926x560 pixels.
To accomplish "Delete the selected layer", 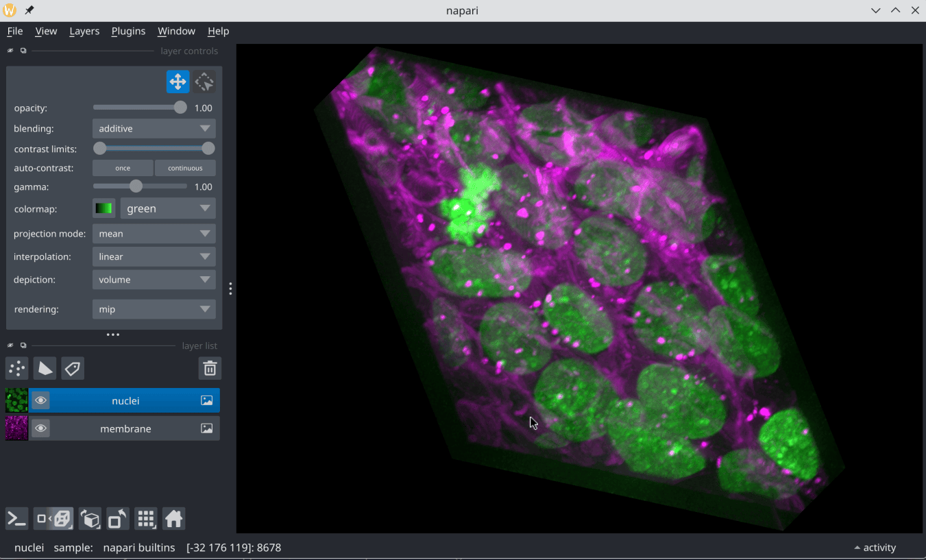I will click(210, 368).
